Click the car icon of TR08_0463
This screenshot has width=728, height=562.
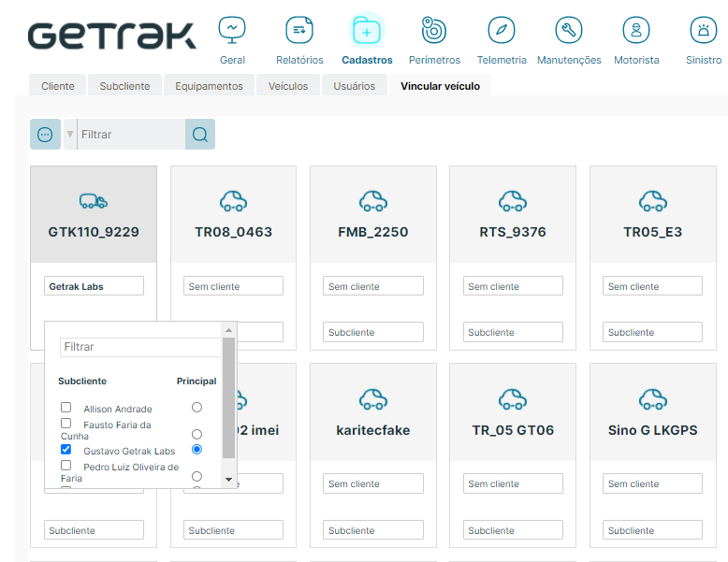coord(233,201)
